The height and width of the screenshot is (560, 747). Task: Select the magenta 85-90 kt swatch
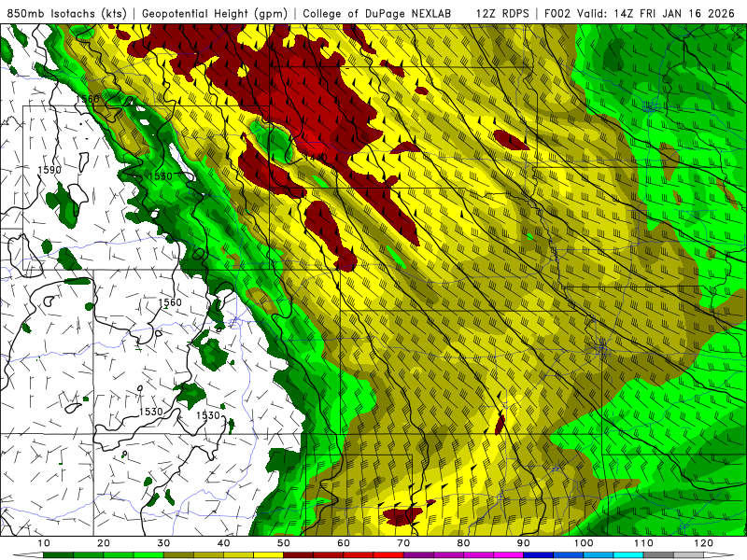pos(508,555)
